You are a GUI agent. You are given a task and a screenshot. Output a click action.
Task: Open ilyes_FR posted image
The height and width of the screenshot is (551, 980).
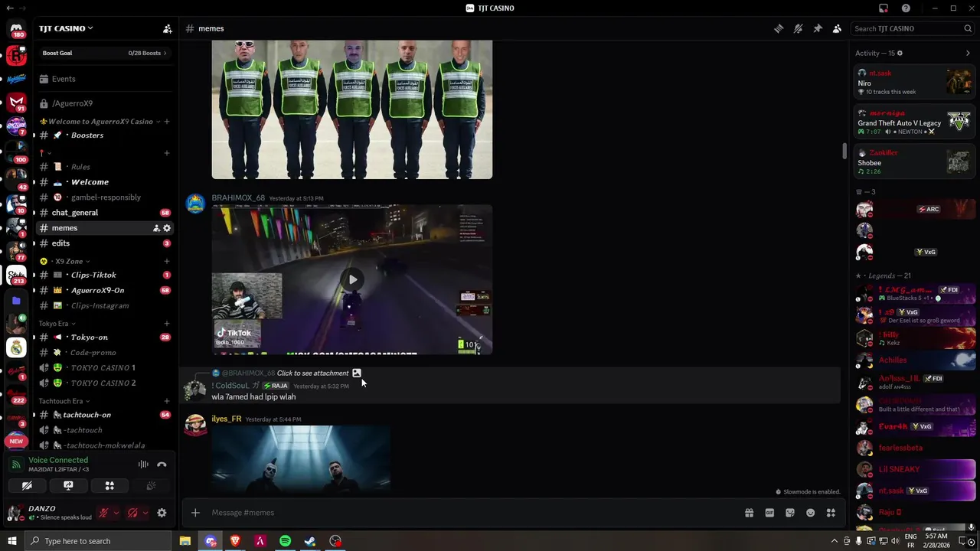coord(301,458)
